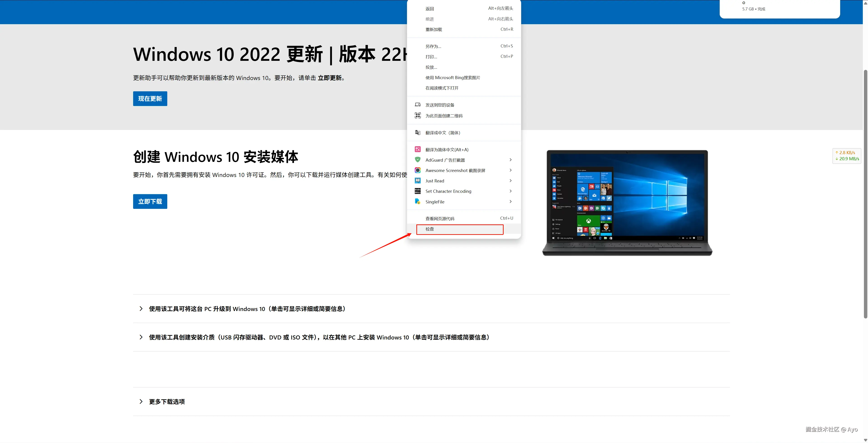Choose 查看网页源代码 in the context menu
Screen dimensions: 868x443
point(440,219)
